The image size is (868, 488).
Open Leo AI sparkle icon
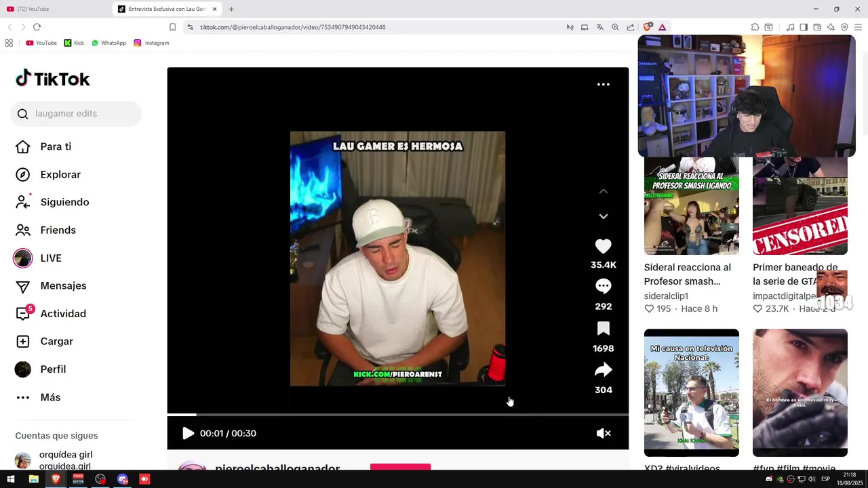(831, 27)
